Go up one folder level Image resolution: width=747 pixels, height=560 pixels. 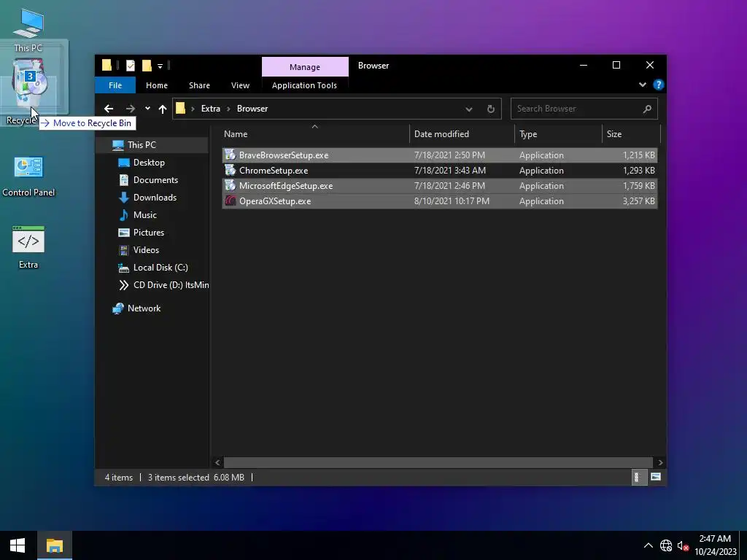[x=163, y=109]
